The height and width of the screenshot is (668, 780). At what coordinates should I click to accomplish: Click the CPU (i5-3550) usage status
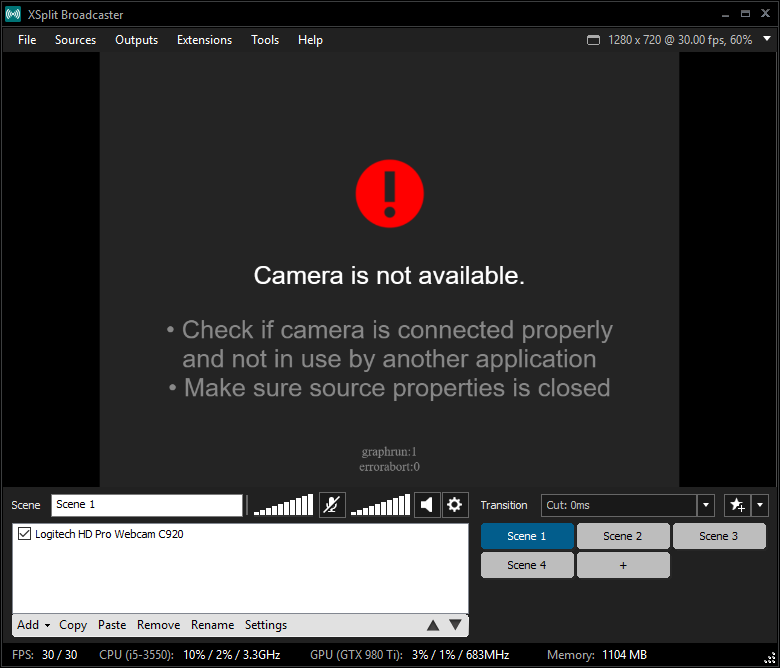pyautogui.click(x=190, y=655)
